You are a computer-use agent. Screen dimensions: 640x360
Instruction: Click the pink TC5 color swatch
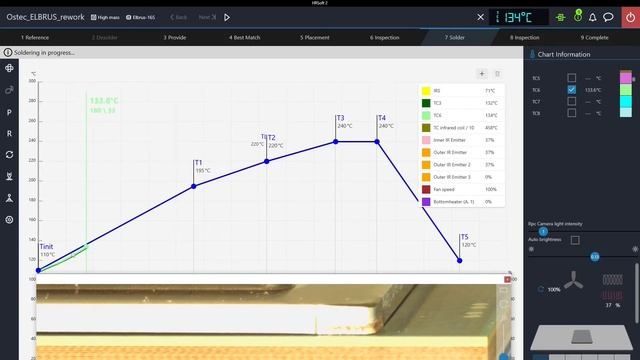626,77
